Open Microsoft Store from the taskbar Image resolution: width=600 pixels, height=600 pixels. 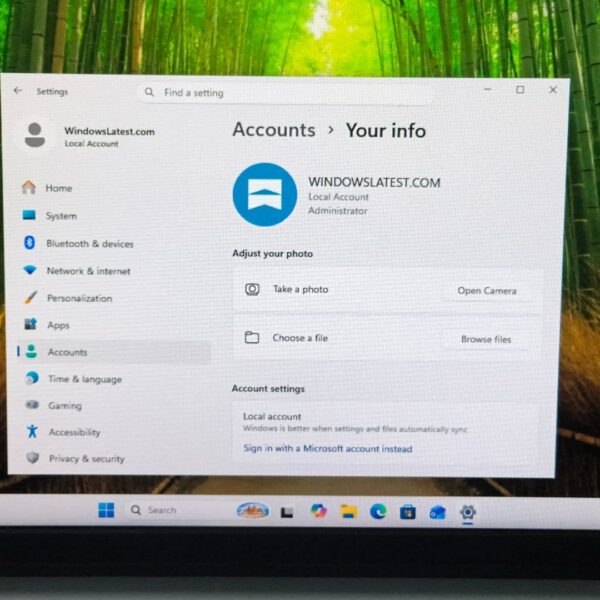pos(408,512)
